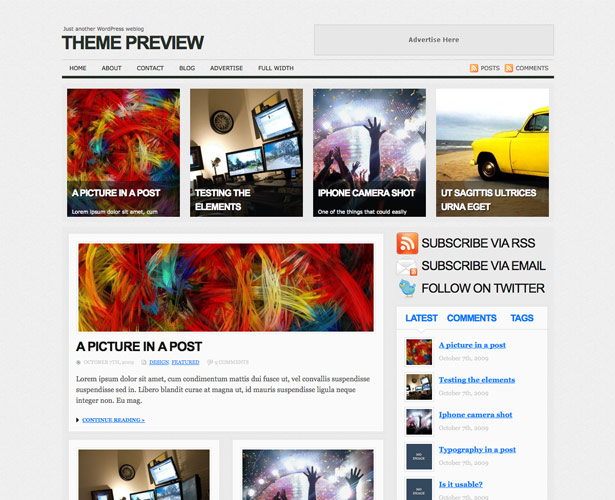Click Subscribe via RSS text

pos(478,243)
